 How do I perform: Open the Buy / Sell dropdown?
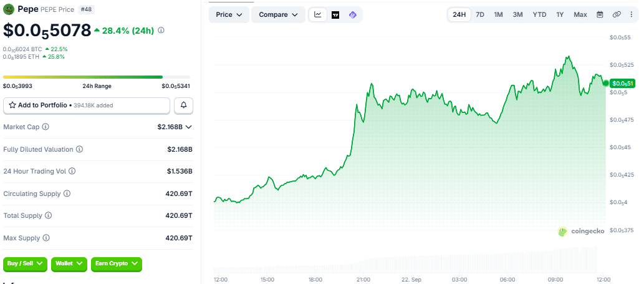pyautogui.click(x=25, y=263)
